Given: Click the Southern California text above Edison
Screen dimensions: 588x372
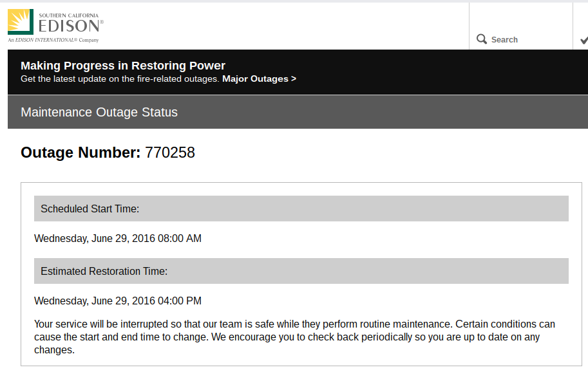Looking at the screenshot, I should [69, 14].
